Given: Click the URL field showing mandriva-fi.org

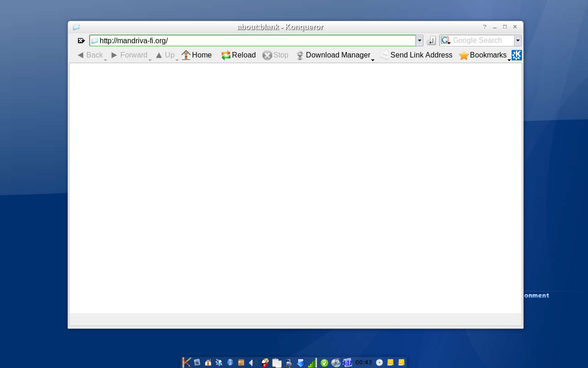Looking at the screenshot, I should click(253, 40).
